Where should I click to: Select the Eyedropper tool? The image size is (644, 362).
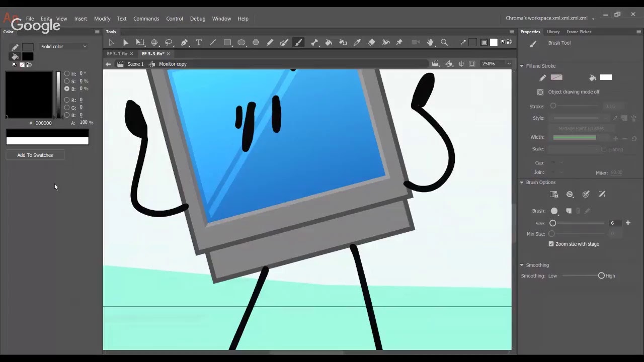point(357,43)
